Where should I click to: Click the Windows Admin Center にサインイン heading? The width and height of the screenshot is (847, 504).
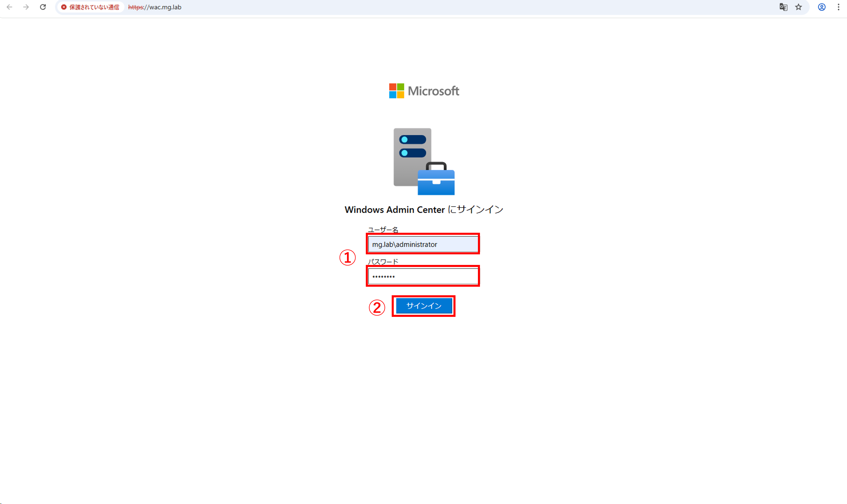423,210
